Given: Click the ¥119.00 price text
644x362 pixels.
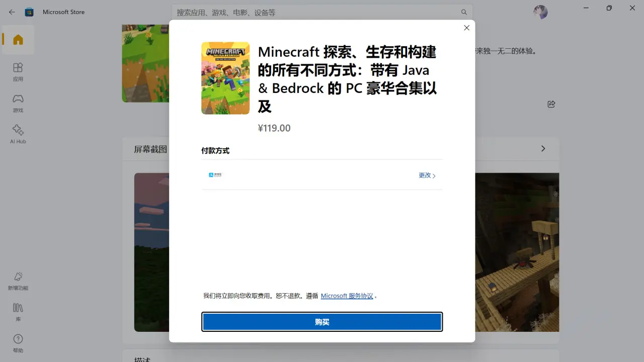Looking at the screenshot, I should click(x=274, y=128).
